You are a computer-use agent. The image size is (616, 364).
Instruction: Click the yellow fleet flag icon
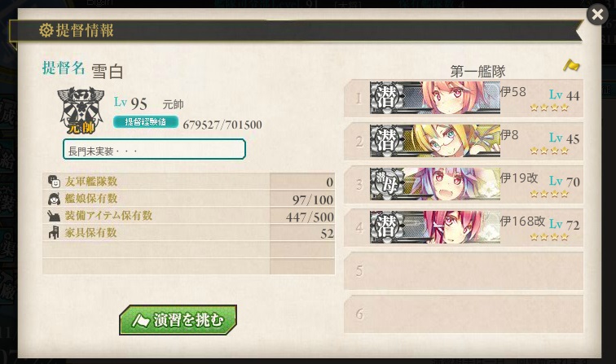(571, 65)
